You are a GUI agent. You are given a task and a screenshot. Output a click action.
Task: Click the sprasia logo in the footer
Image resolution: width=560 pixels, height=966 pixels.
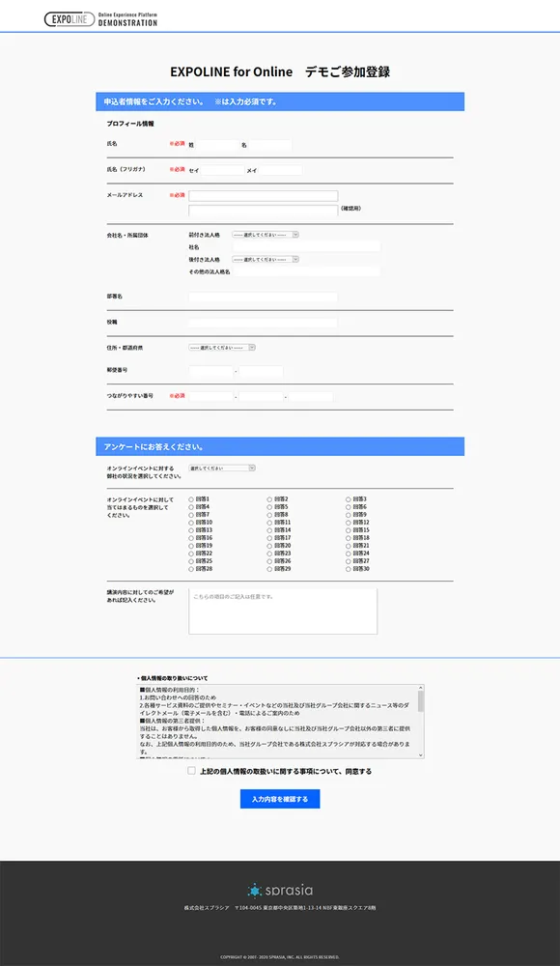pos(280,891)
